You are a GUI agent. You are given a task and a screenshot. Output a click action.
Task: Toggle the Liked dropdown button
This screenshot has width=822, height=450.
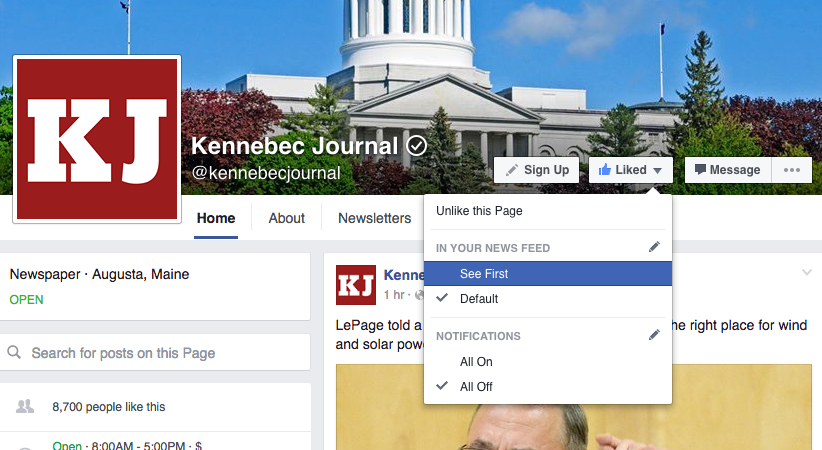(x=630, y=170)
